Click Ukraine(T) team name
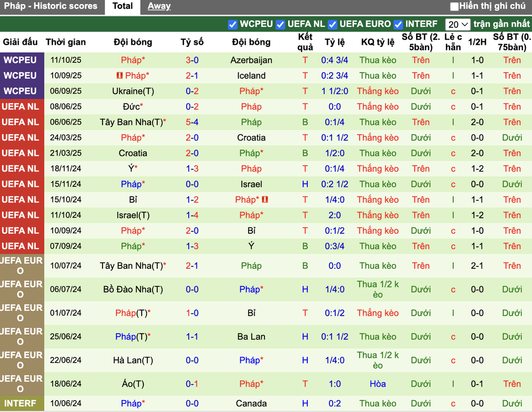 coord(133,91)
